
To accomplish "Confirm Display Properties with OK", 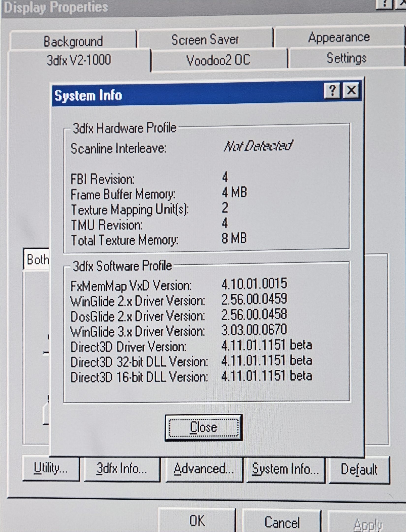I will pos(197,520).
